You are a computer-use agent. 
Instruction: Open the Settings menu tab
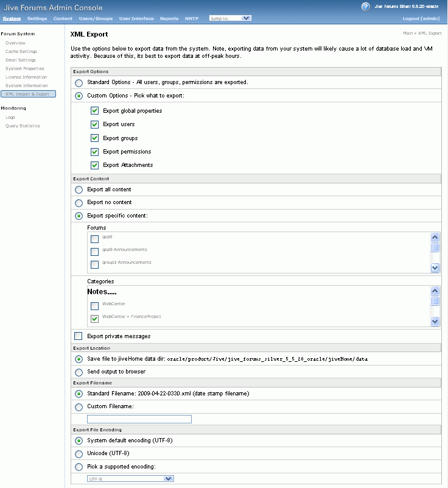[37, 18]
